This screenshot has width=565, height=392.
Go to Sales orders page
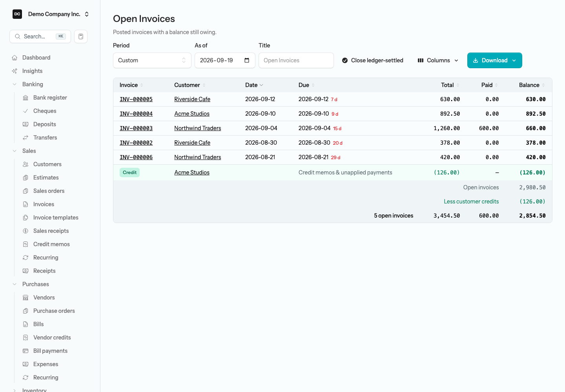pyautogui.click(x=49, y=191)
